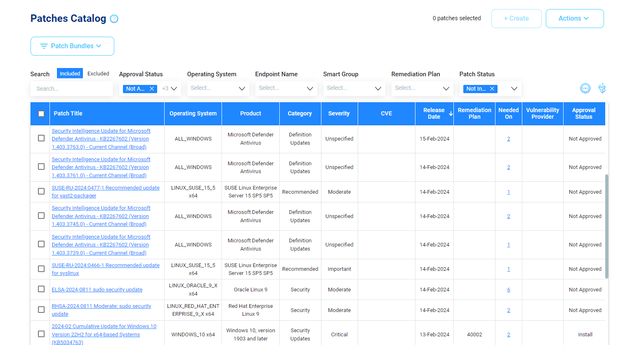Open the RHSA-2024:0811 sudo security update link

click(x=101, y=306)
